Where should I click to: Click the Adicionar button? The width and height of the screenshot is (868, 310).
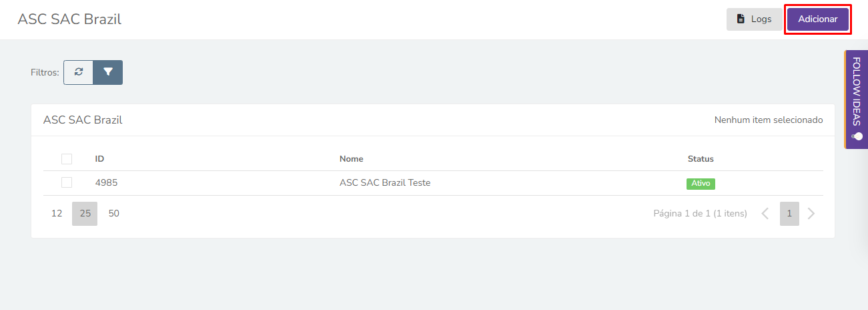coord(818,19)
